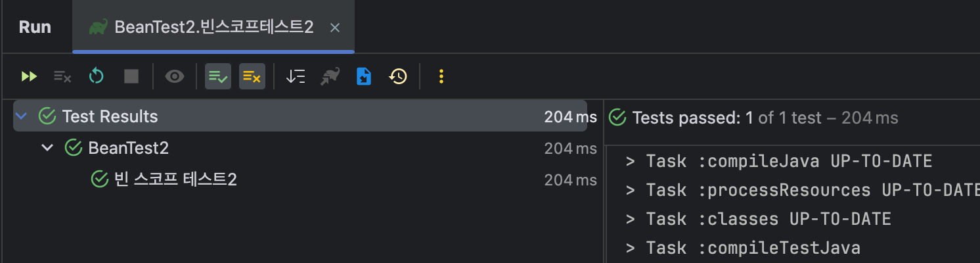Click the Run panel title

coord(35,27)
